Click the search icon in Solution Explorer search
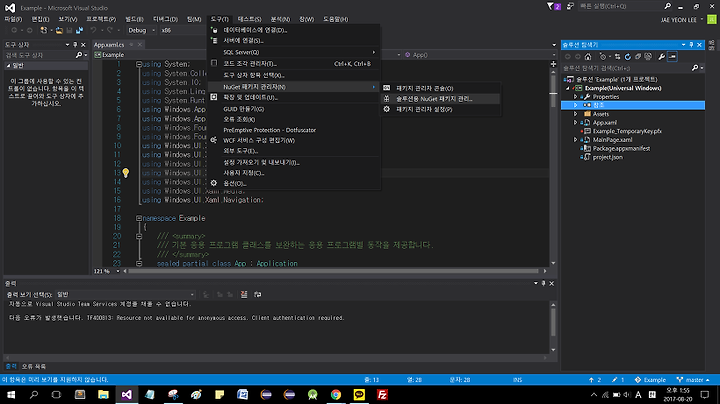The image size is (720, 404). [x=695, y=68]
